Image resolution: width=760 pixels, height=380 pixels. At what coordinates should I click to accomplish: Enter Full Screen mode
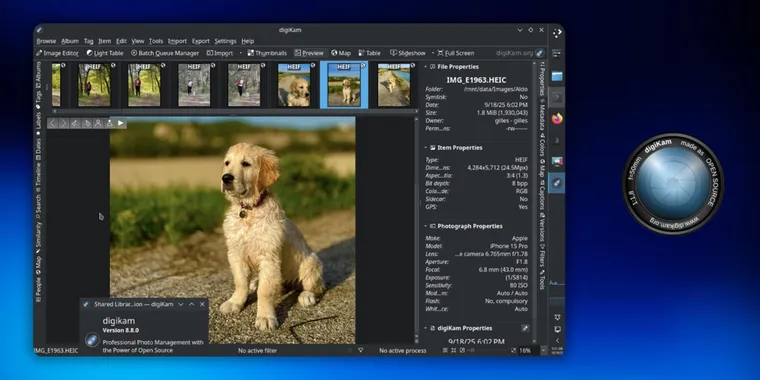(x=456, y=53)
